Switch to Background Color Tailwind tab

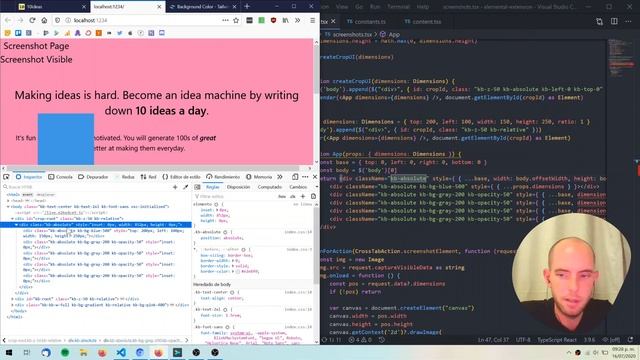(202, 7)
